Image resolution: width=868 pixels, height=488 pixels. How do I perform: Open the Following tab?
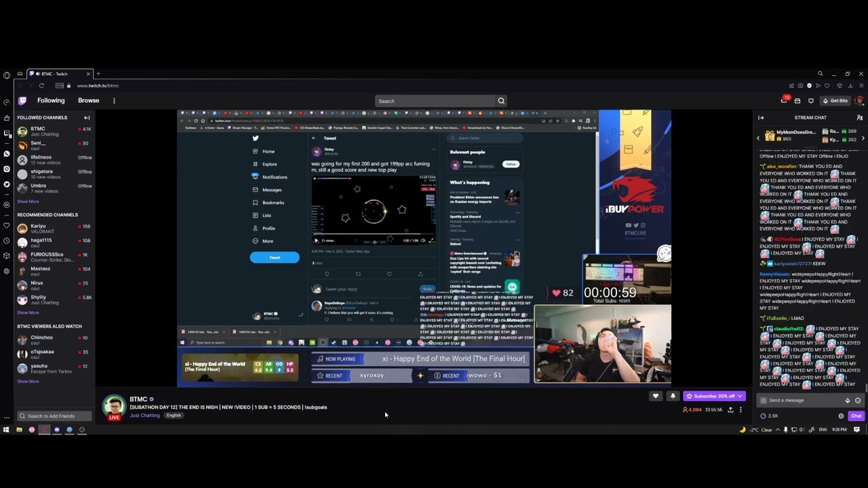click(51, 100)
